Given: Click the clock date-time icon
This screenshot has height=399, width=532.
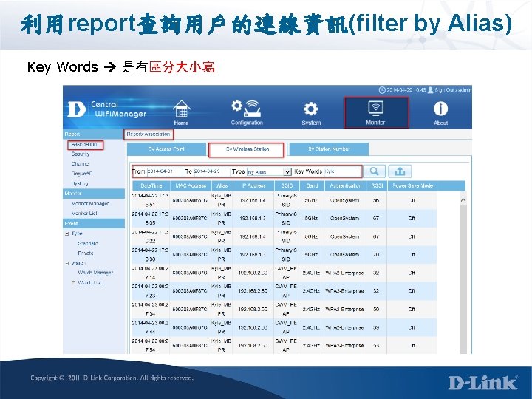Looking at the screenshot, I should pyautogui.click(x=382, y=90).
